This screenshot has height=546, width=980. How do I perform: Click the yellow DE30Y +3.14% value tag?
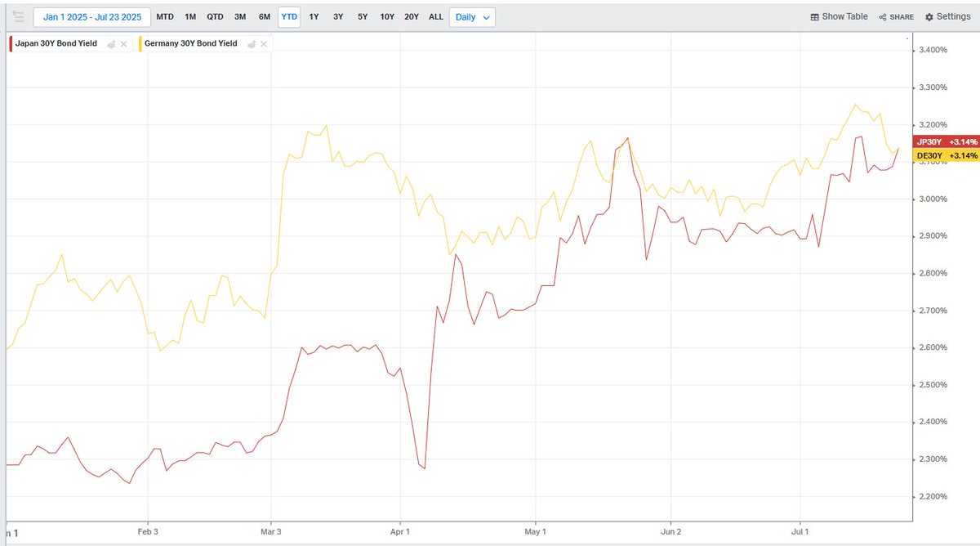point(947,155)
